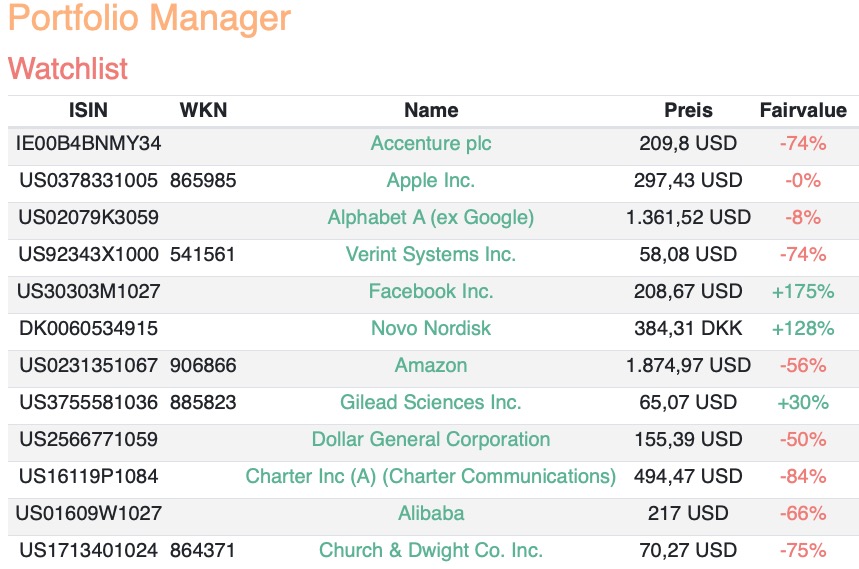Screen dimensions: 859x569
Task: Select the Facebook Inc. link
Action: click(431, 291)
